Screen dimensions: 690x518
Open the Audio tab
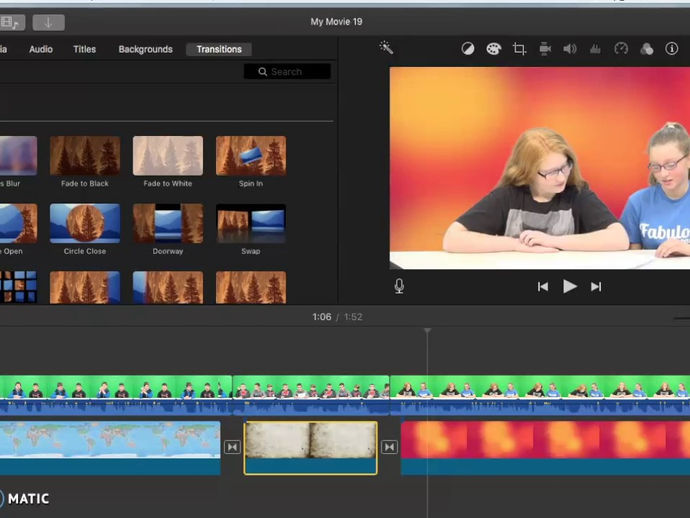(x=41, y=49)
